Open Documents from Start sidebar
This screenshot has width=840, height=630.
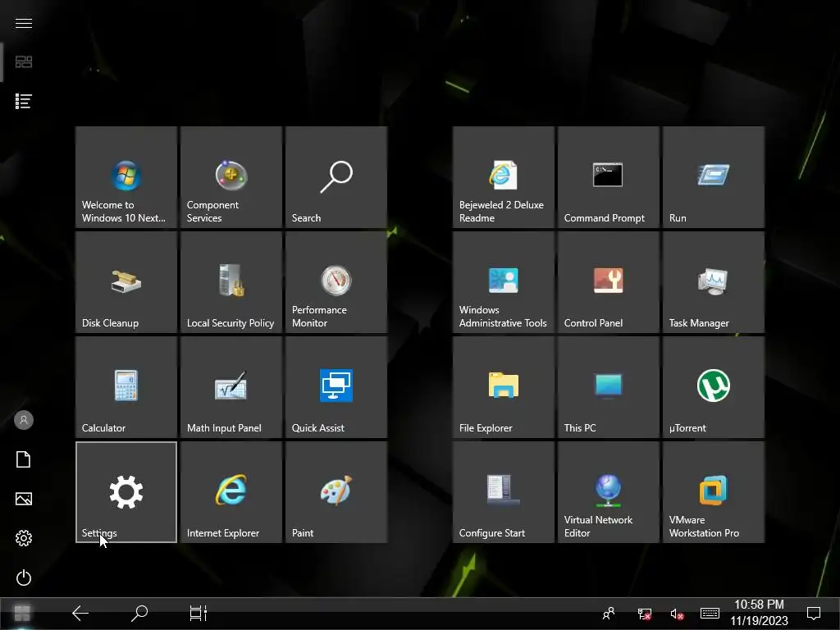click(24, 459)
